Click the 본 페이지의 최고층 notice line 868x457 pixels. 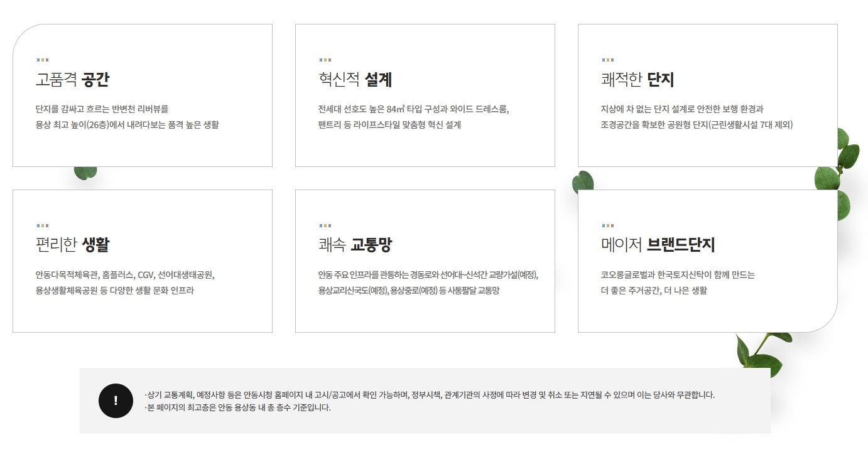[237, 407]
